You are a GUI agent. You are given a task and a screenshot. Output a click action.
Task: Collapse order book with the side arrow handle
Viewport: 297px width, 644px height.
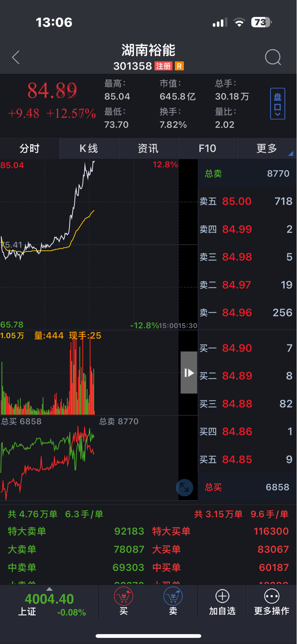(x=189, y=372)
